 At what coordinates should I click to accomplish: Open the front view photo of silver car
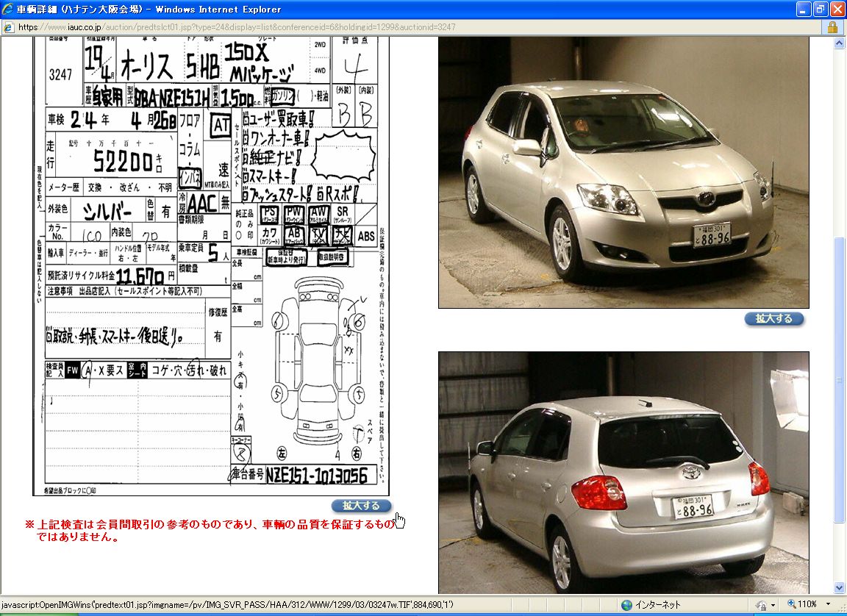[623, 173]
